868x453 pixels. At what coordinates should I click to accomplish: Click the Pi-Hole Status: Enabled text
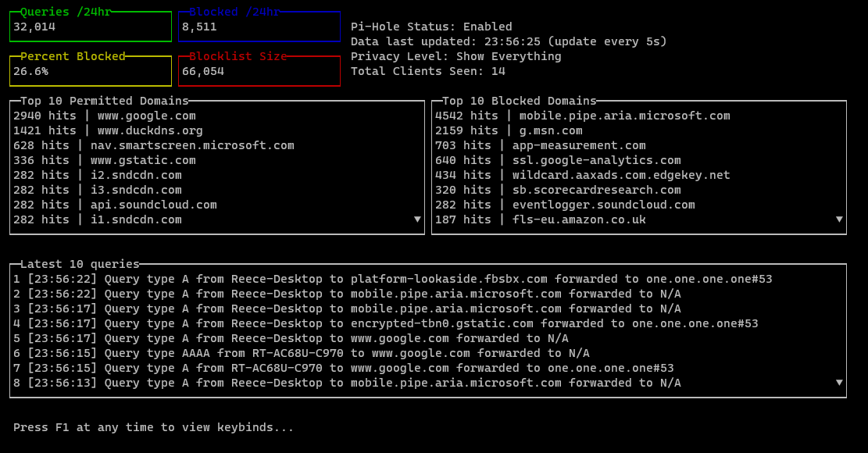click(x=431, y=27)
